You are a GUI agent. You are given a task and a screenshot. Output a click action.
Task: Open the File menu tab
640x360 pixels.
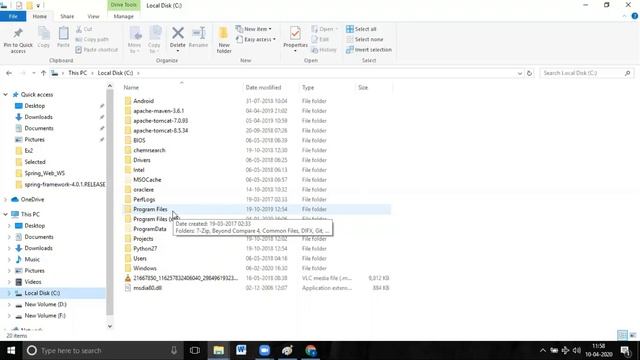[13, 16]
